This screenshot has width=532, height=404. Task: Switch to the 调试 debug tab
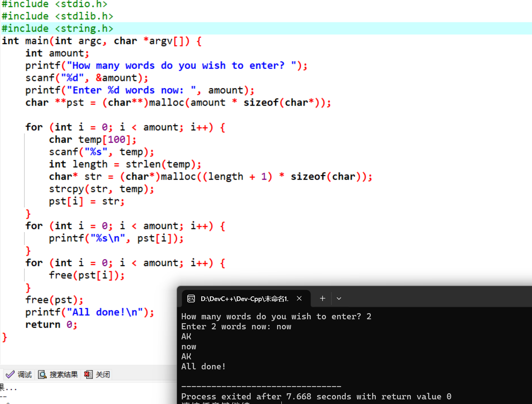click(x=19, y=374)
